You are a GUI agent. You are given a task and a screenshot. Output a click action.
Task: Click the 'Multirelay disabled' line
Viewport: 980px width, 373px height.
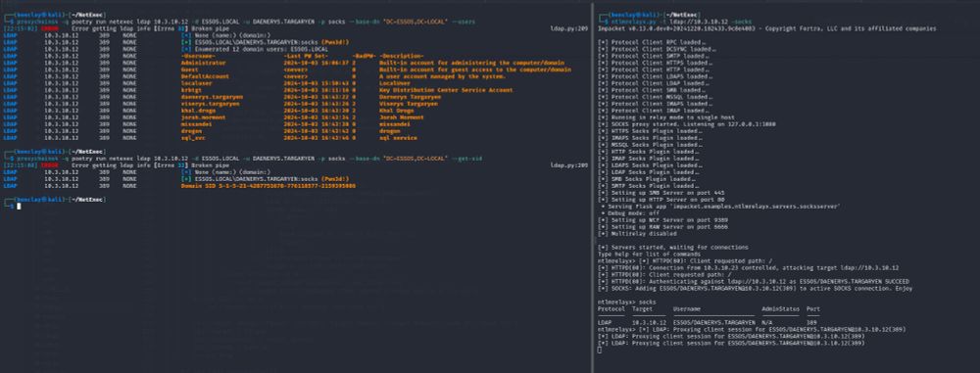(637, 233)
